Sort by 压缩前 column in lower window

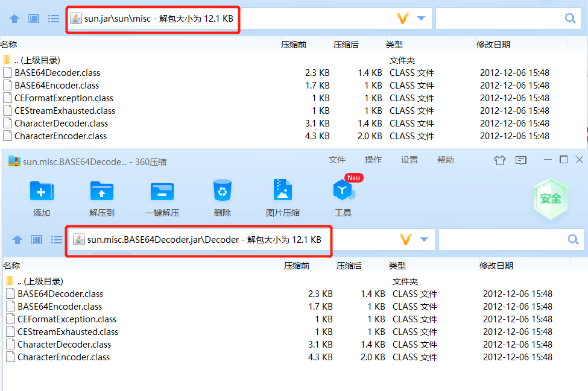pos(297,266)
